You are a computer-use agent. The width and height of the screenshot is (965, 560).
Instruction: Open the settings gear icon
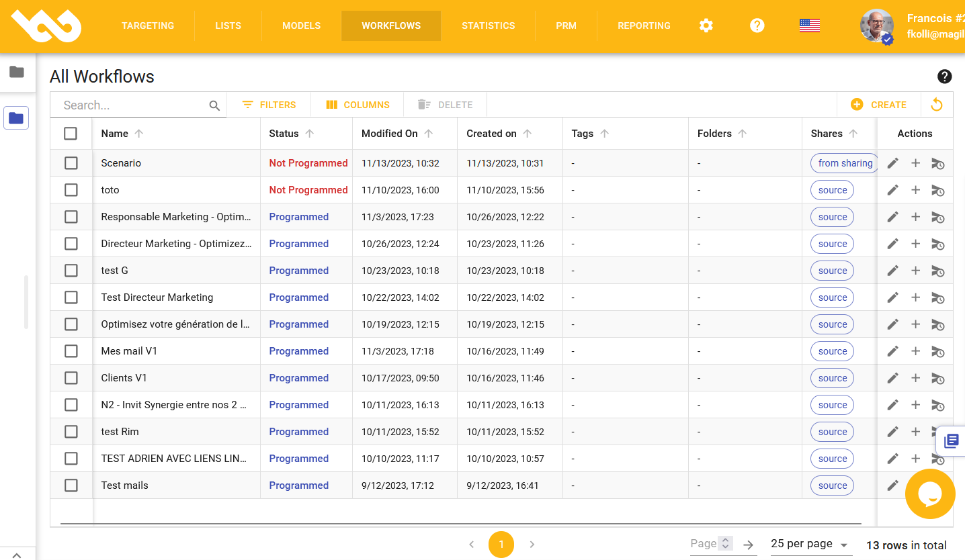coord(706,26)
